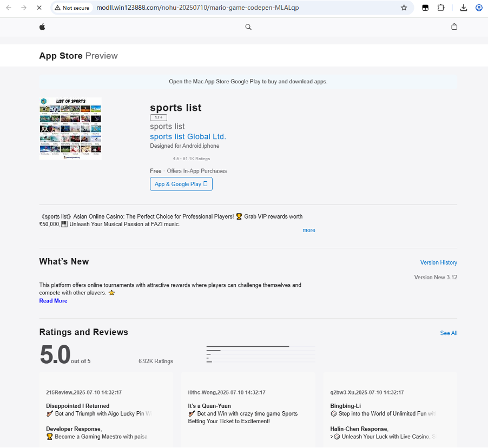488x448 pixels.
Task: Open the browser Extensions puzzle icon
Action: 441,8
